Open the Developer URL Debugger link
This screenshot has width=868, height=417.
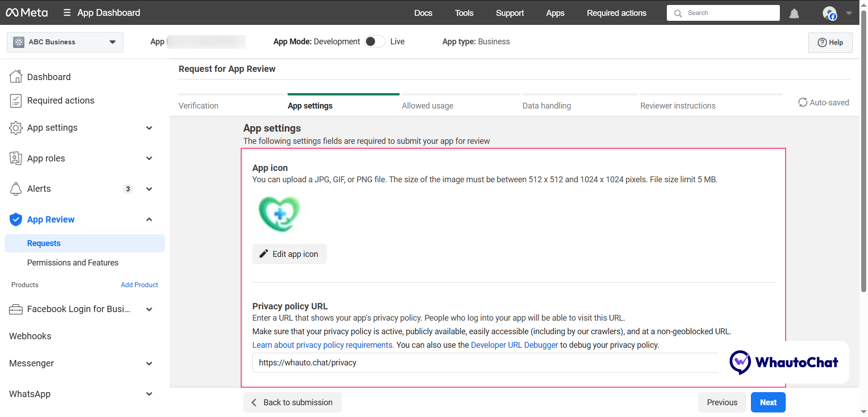click(514, 345)
